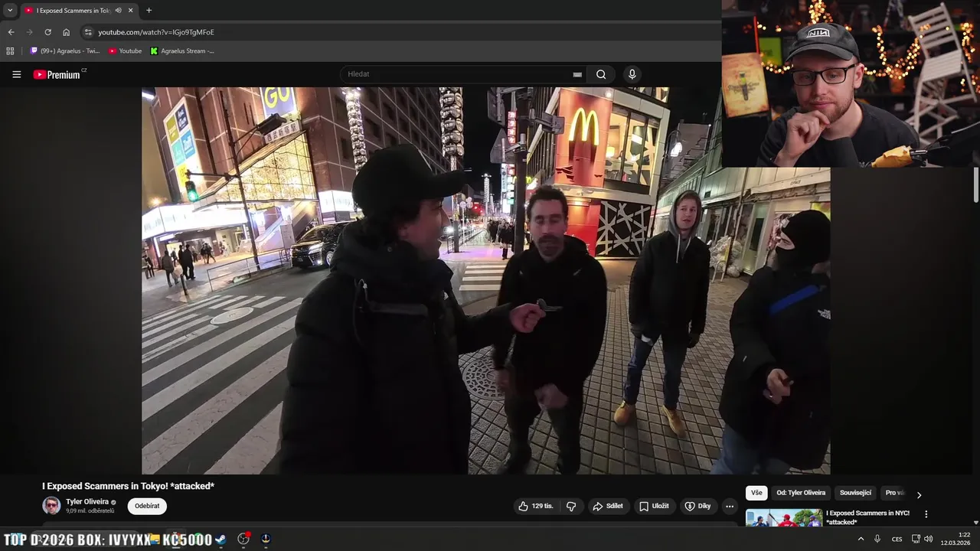Open the tab search dropdown arrow

pos(10,11)
